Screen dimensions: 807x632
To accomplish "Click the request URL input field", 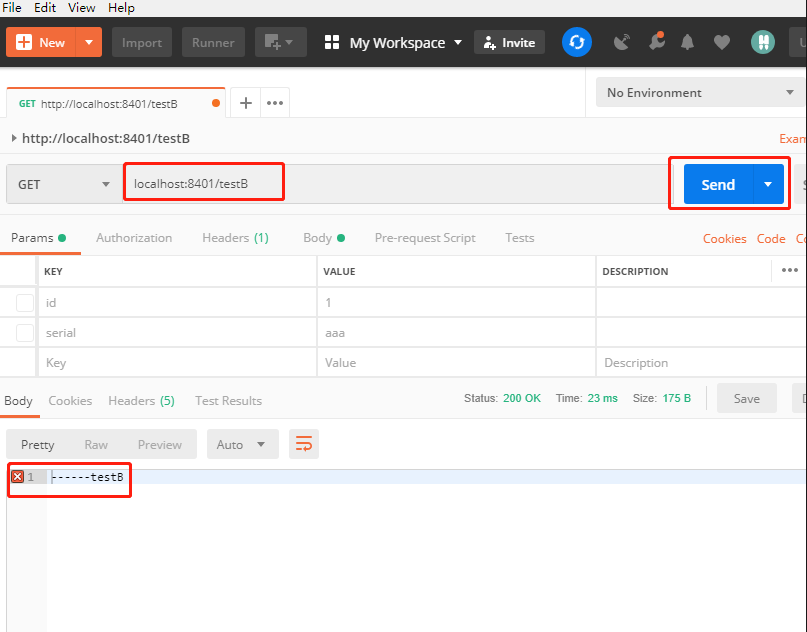I will click(396, 184).
